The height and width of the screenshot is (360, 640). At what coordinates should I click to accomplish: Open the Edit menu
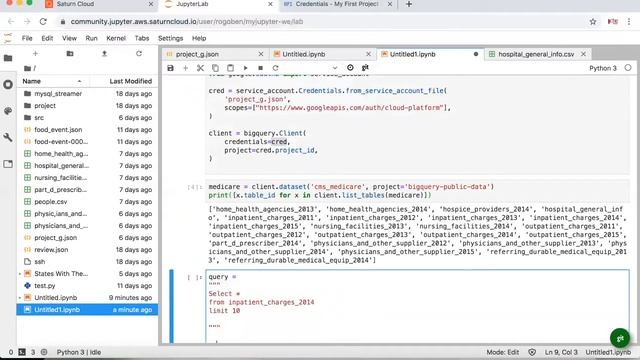tap(47, 38)
